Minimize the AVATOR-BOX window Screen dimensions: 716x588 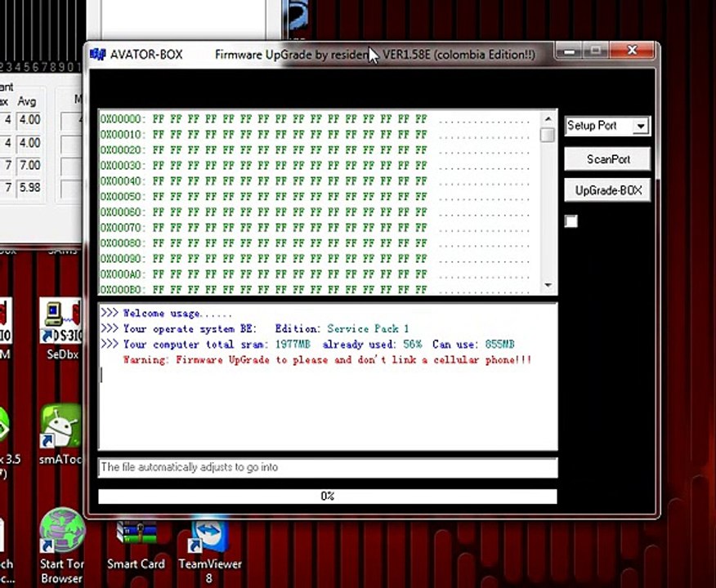570,51
